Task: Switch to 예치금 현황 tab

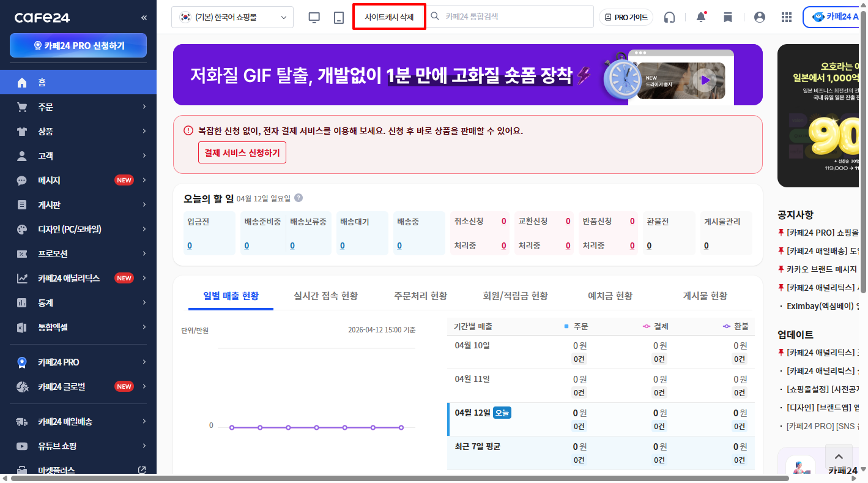Action: tap(610, 296)
